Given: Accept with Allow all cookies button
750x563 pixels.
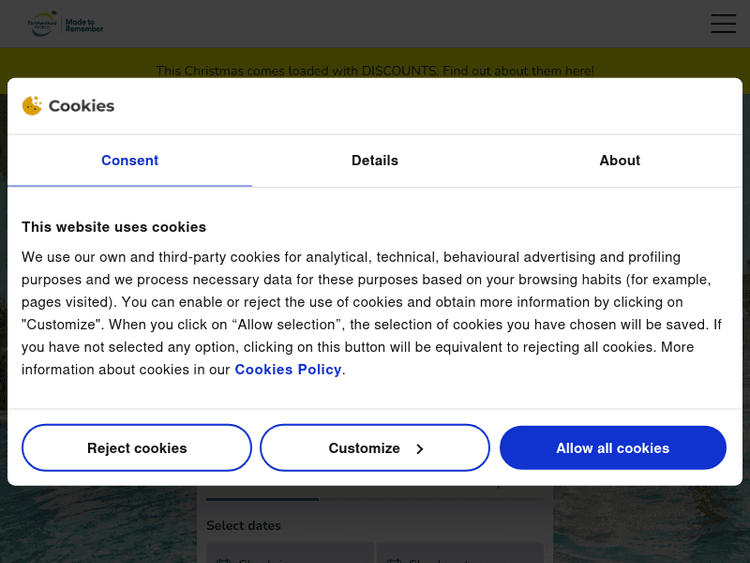Looking at the screenshot, I should pyautogui.click(x=612, y=448).
